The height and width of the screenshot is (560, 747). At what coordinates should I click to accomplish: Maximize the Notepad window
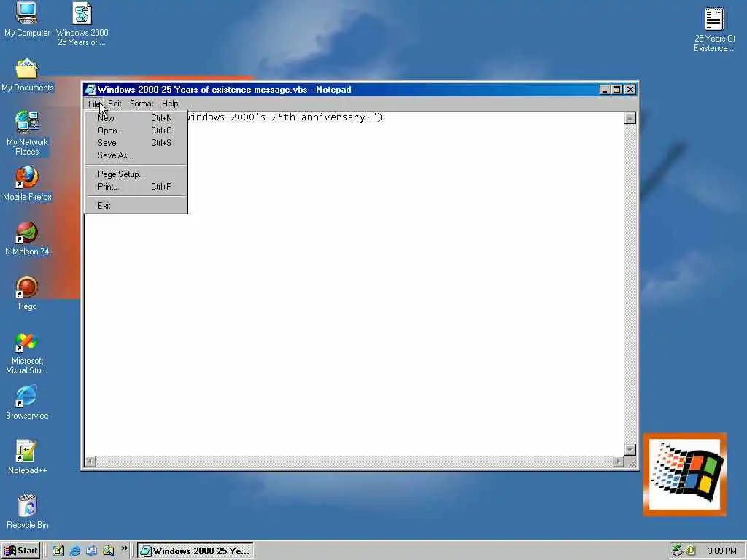617,90
